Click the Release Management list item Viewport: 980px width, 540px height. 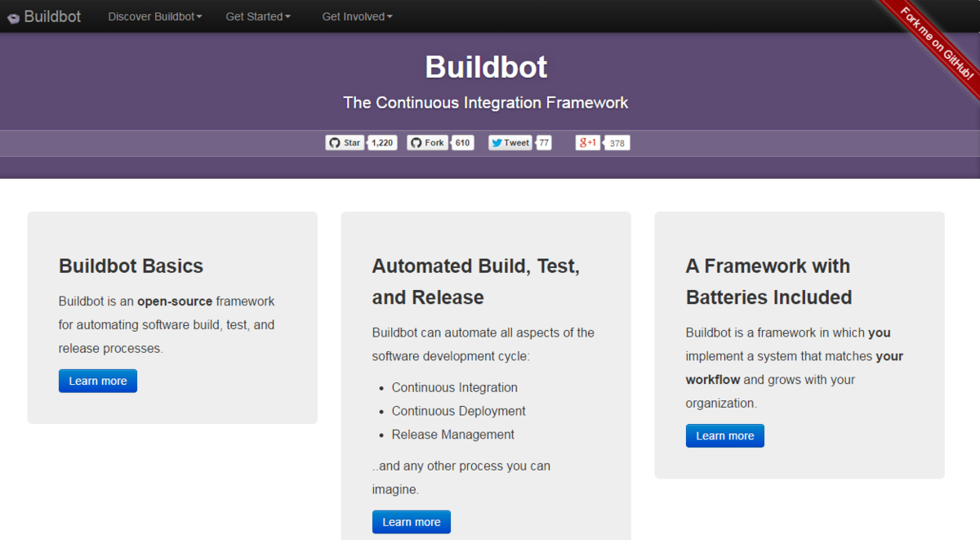point(453,435)
